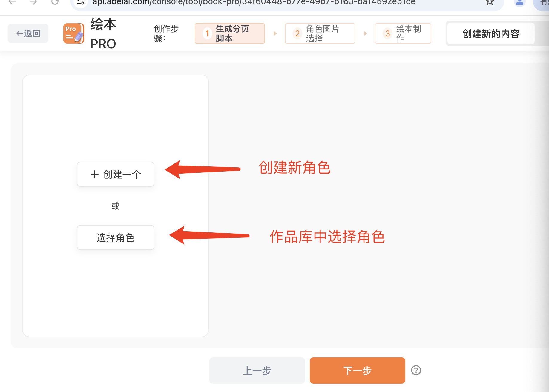549x392 pixels.
Task: Click the browser address bar URL
Action: tap(254, 2)
